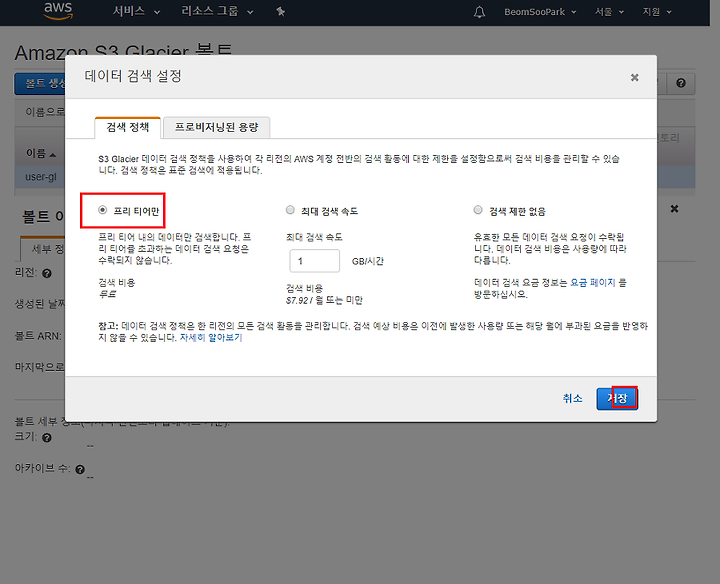Close the vault details panel
The width and height of the screenshot is (720, 584).
point(674,209)
